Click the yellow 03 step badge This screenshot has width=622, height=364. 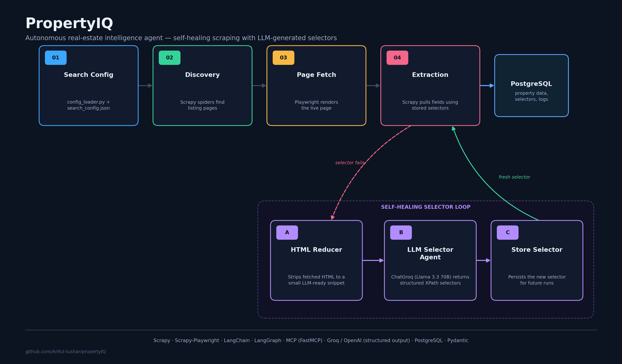(283, 58)
